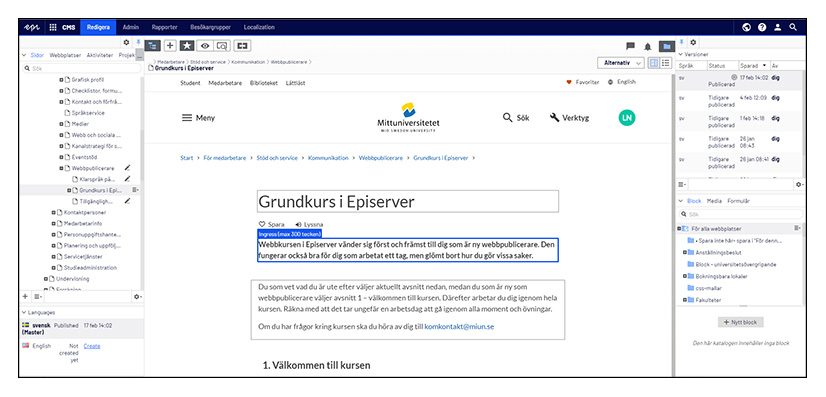Image resolution: width=826 pixels, height=397 pixels.
Task: Open versions list options menu
Action: (682, 185)
